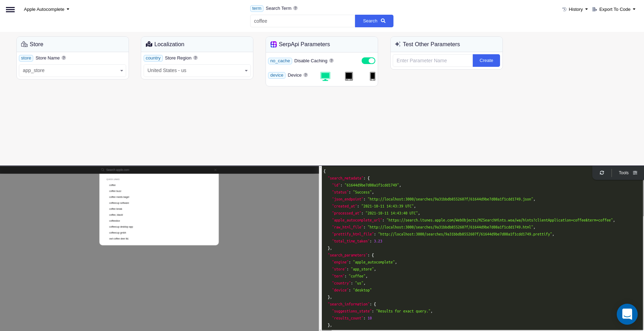The height and width of the screenshot is (331, 644).
Task: Click the Device parameter help icon
Action: pos(306,75)
